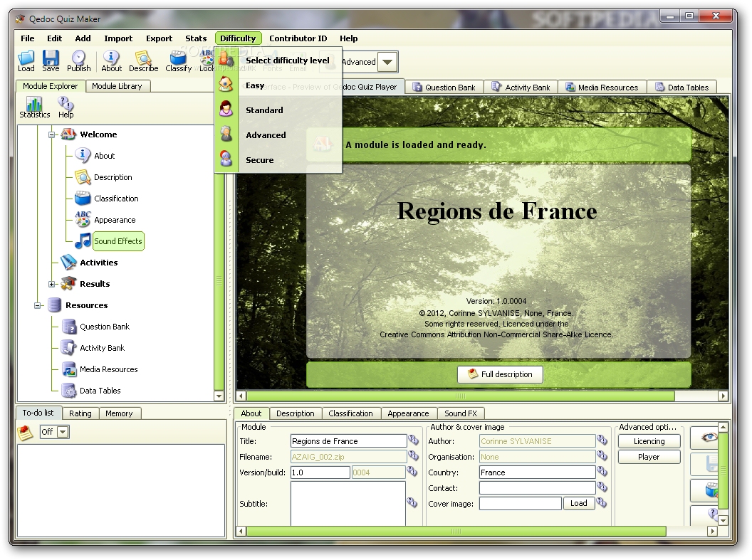
Task: Open the File menu
Action: [x=27, y=38]
